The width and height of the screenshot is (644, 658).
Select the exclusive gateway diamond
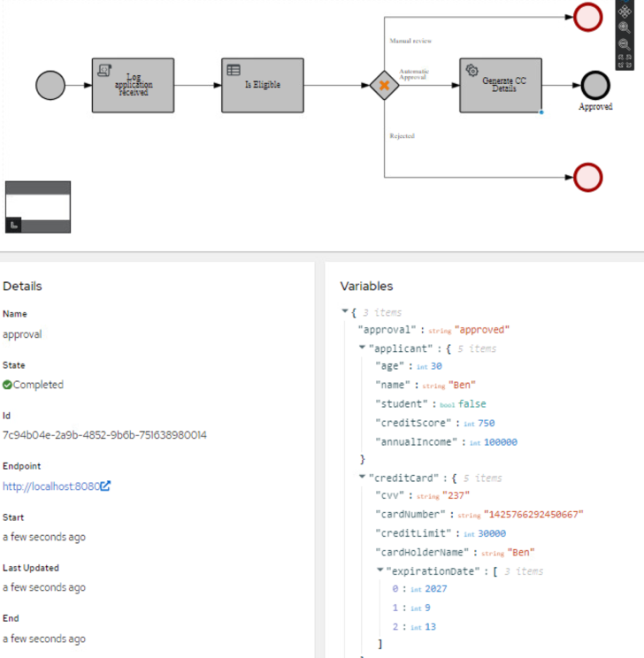[x=384, y=86]
